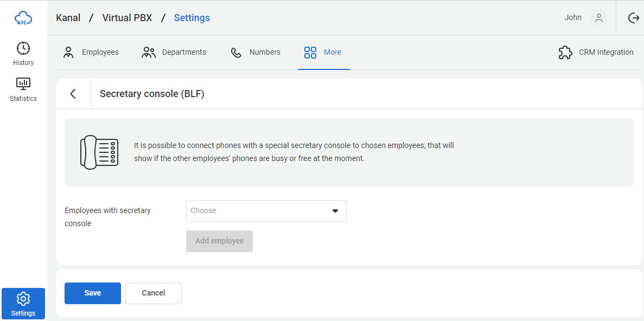
Task: Expand the dropdown using its arrow
Action: pos(335,211)
